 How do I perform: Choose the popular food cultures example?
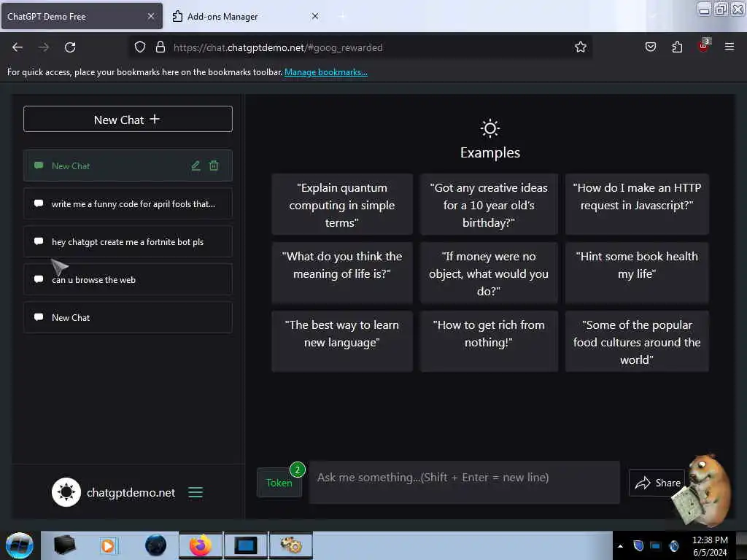click(x=637, y=341)
